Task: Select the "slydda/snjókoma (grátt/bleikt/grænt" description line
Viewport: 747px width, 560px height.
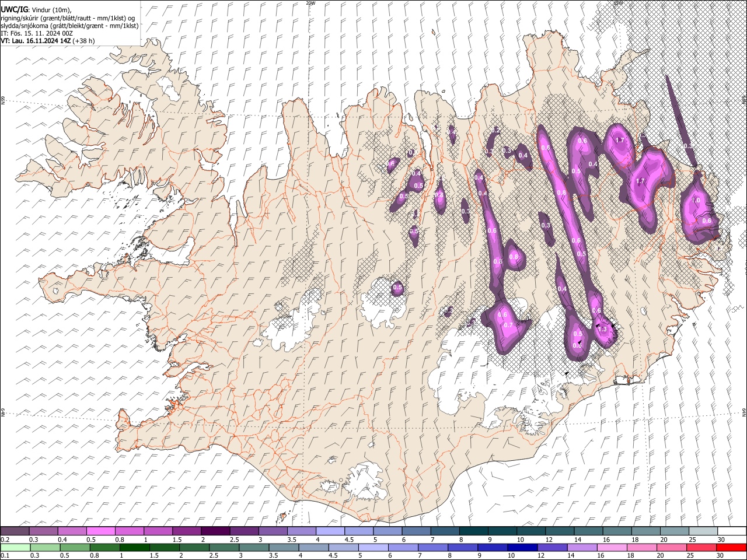Action: [69, 26]
